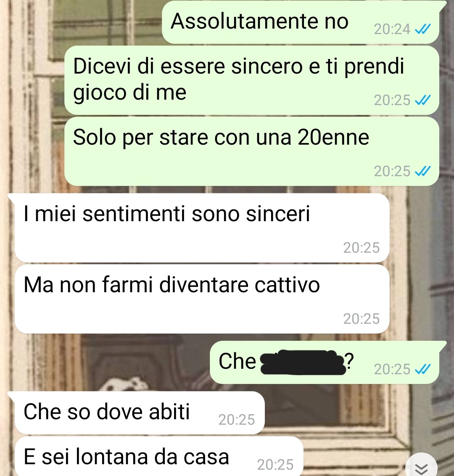The height and width of the screenshot is (476, 454).
Task: Select the 'Che so dove abiti' message
Action: [140, 413]
